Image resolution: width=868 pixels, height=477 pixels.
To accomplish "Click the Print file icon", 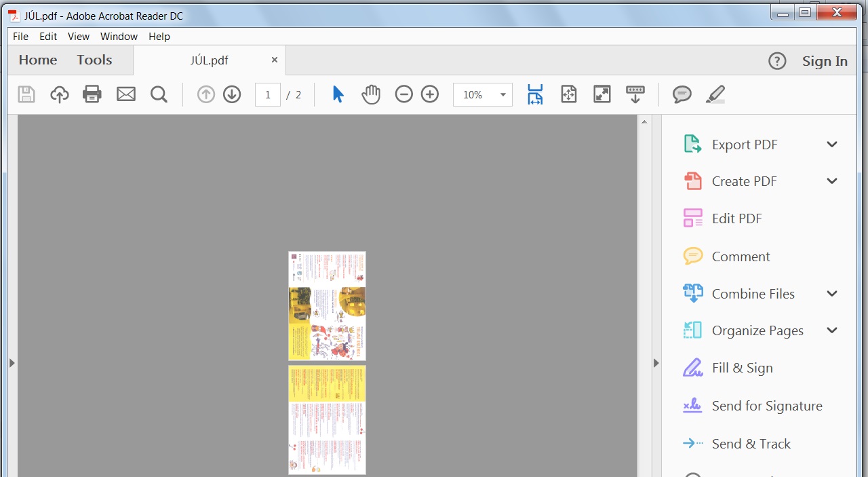I will tap(92, 94).
